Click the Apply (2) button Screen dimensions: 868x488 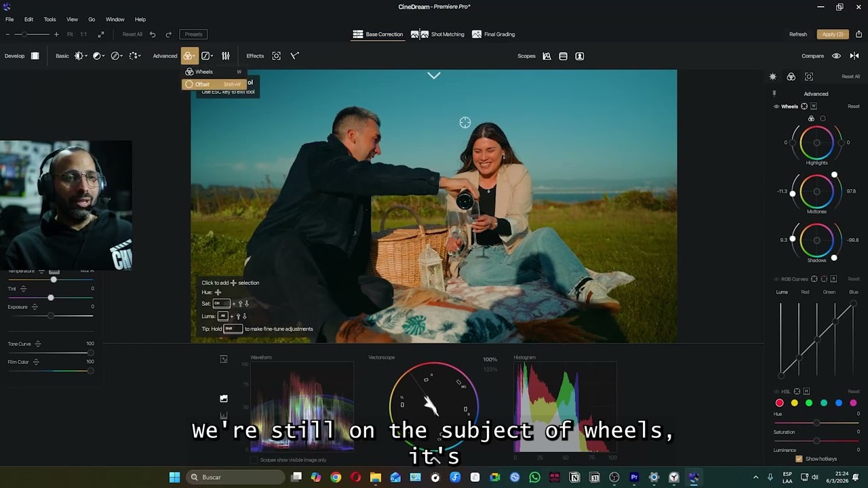point(833,34)
